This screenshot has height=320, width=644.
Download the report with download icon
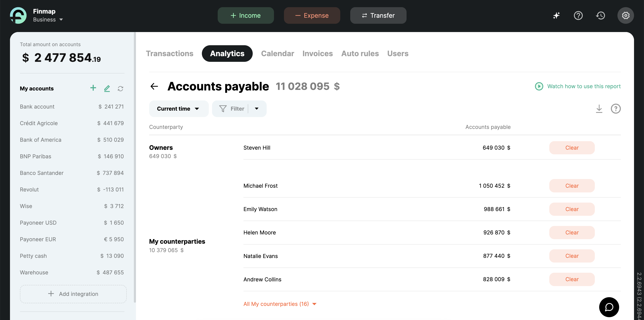[599, 109]
